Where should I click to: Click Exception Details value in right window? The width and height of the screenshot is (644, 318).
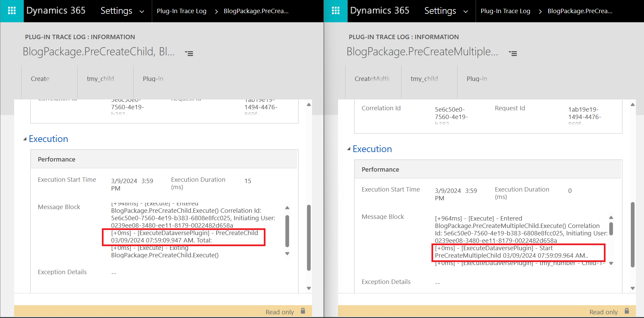[438, 283]
